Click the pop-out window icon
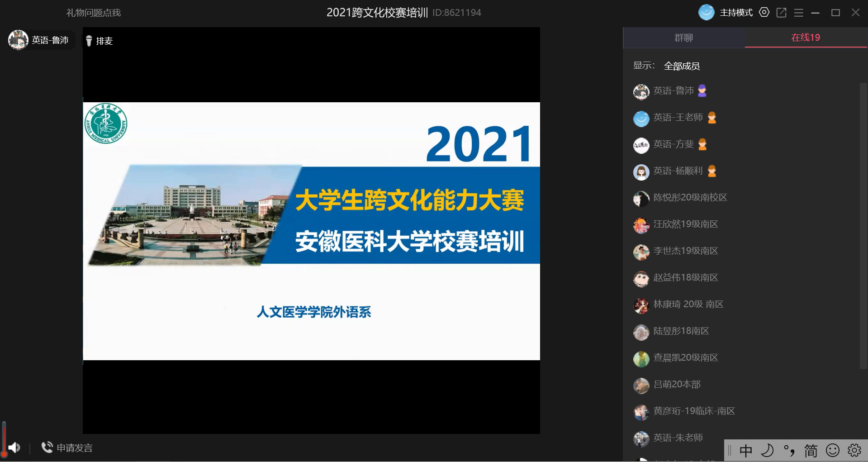 [781, 13]
